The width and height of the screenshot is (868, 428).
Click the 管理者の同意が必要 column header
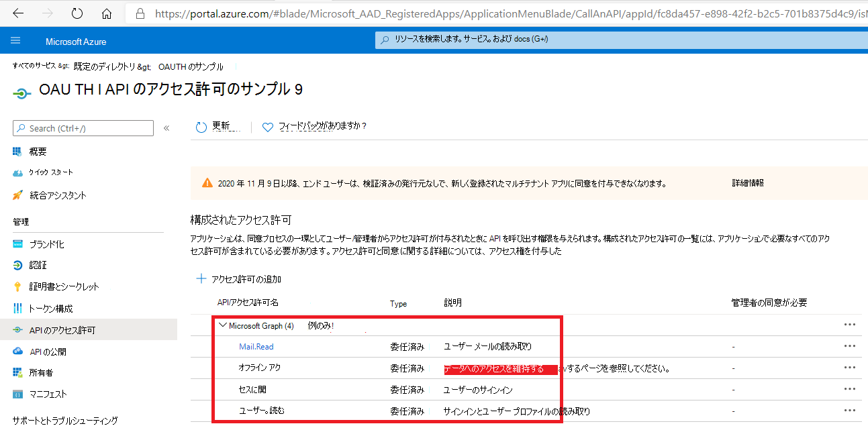point(769,303)
